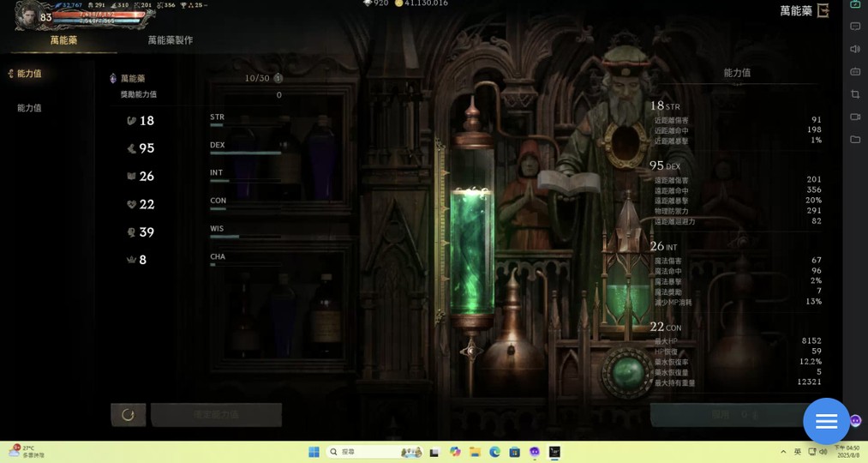868x463 pixels.
Task: Click the 10/30 萬能藥 count
Action: (x=257, y=78)
